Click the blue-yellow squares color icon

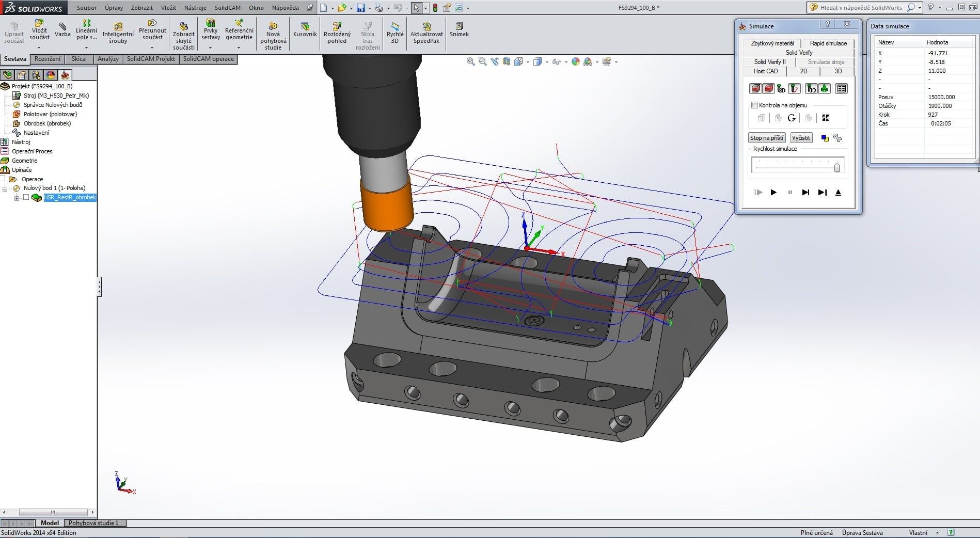(x=825, y=138)
